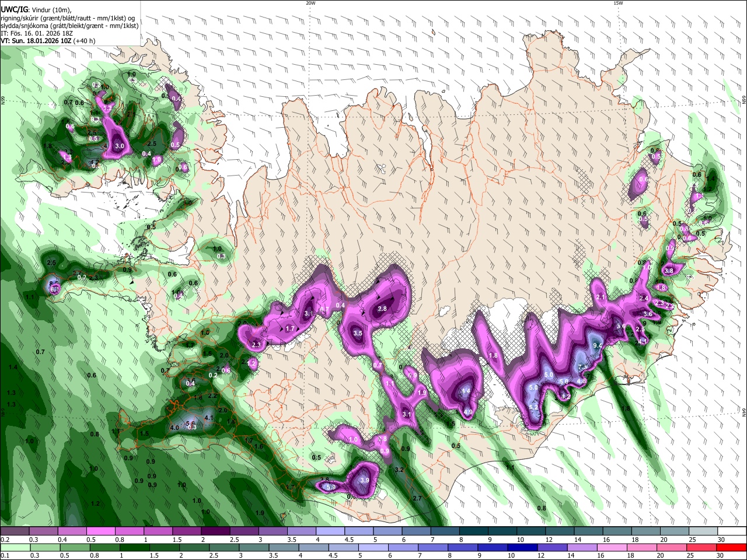
Task: Click the upper legend swatch between 0.2 and 0.3
Action: coord(15,531)
